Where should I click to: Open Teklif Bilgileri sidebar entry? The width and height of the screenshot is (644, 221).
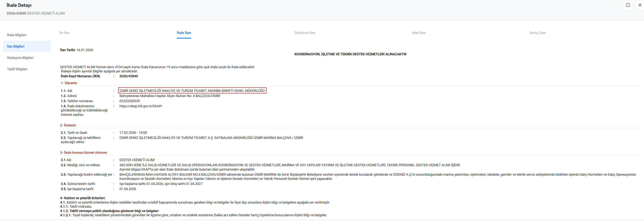pyautogui.click(x=17, y=69)
